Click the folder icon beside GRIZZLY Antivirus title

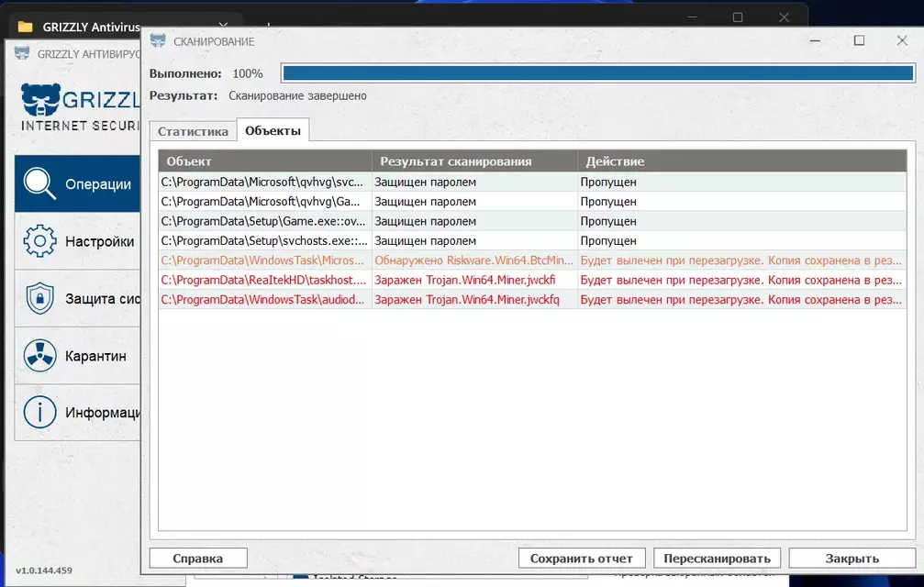pyautogui.click(x=26, y=27)
